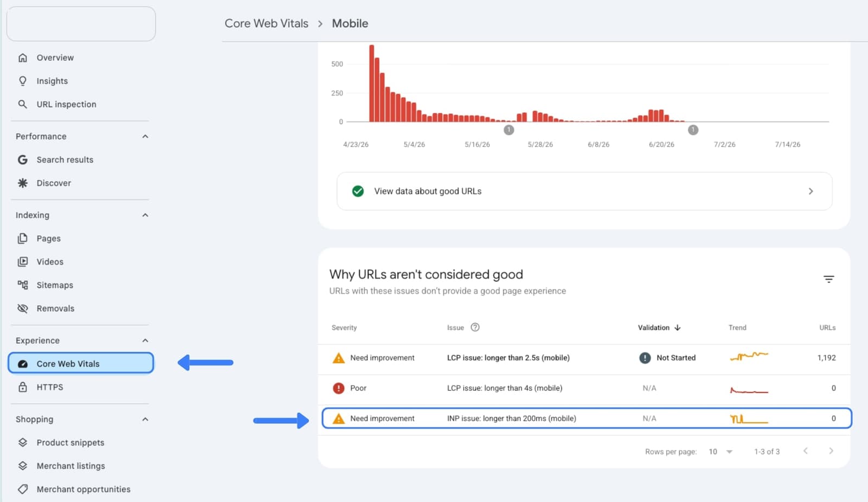Click the LCP 2.5s trend sparkline
The height and width of the screenshot is (502, 868).
tap(749, 357)
